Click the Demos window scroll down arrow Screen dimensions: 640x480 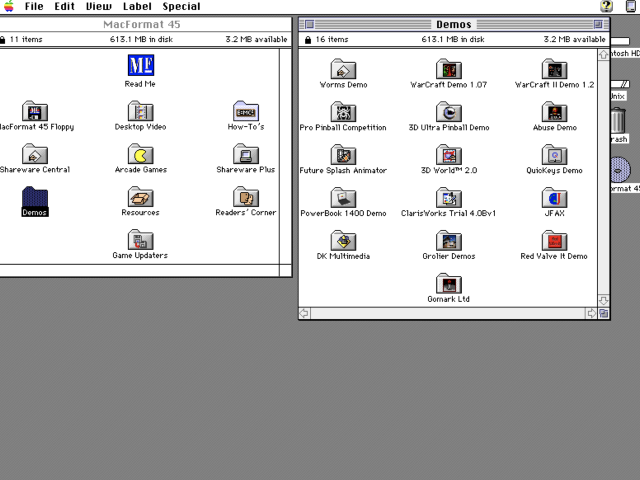pos(604,301)
